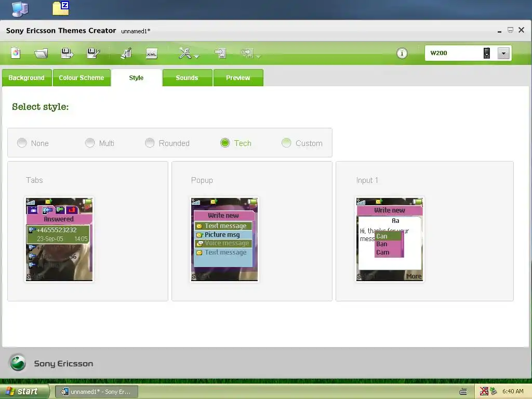Viewport: 532px width, 399px height.
Task: Click the unnamed1* taskbar window button
Action: pos(97,392)
